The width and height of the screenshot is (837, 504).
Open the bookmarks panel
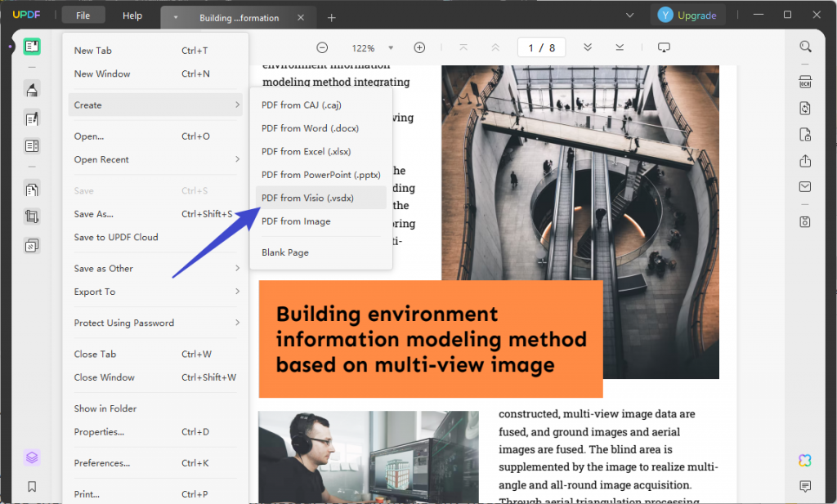pos(31,486)
